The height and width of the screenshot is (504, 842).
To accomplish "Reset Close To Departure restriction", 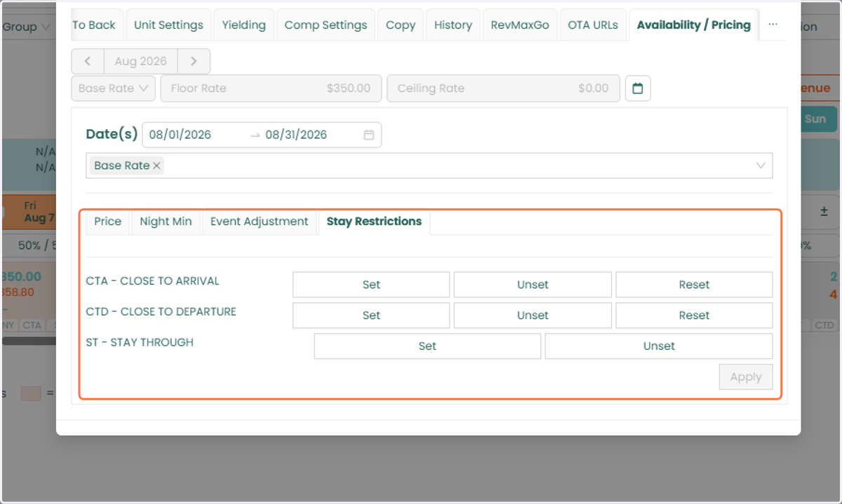I will [x=694, y=315].
